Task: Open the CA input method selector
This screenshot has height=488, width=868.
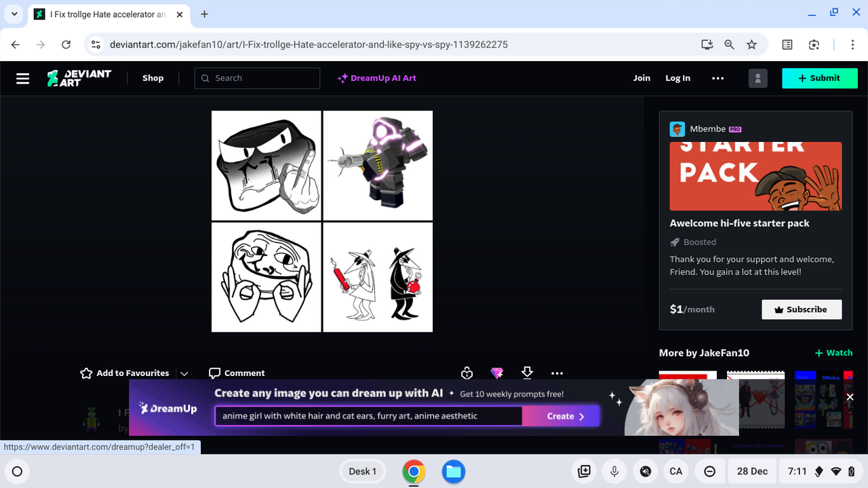Action: click(x=675, y=472)
